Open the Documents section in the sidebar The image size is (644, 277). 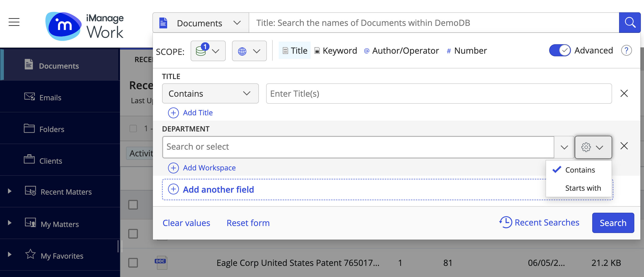(x=59, y=66)
